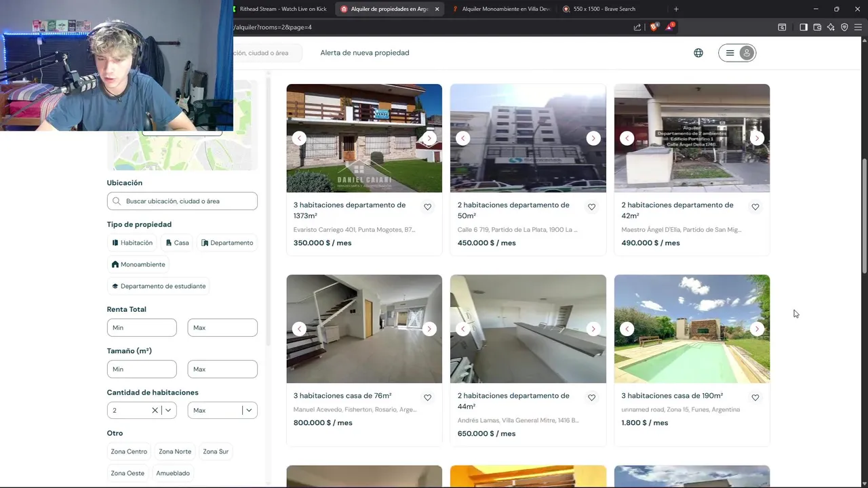
Task: Switch to Alquiler Monoambiente en Villa Devoto tab
Action: click(x=502, y=9)
